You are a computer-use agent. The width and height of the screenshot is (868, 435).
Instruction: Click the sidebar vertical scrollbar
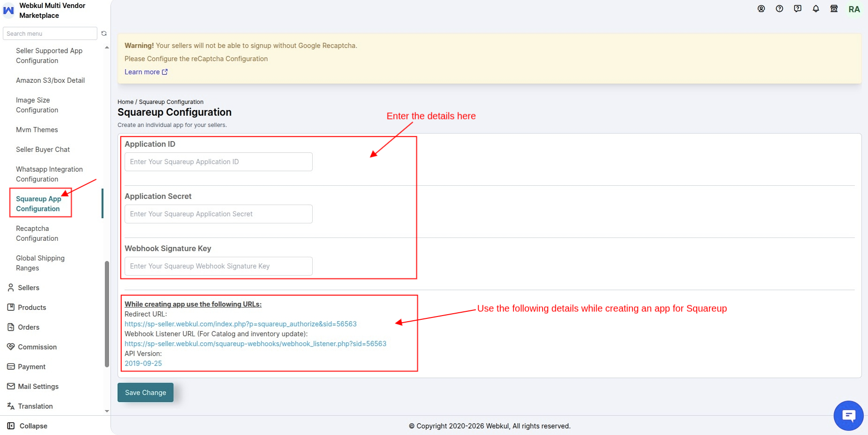(x=107, y=314)
